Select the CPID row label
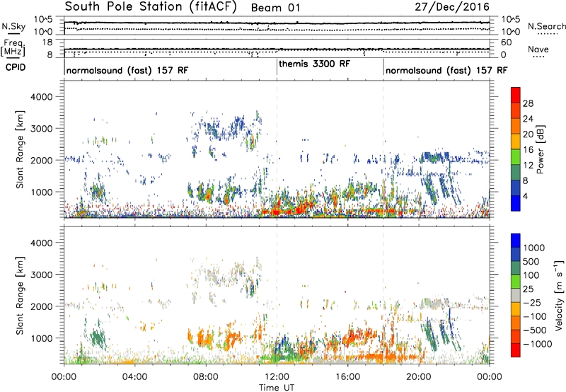 (16, 67)
